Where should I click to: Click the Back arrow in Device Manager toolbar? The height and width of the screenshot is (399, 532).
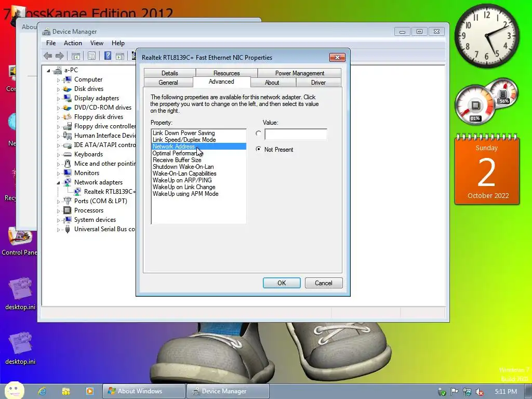tap(48, 56)
